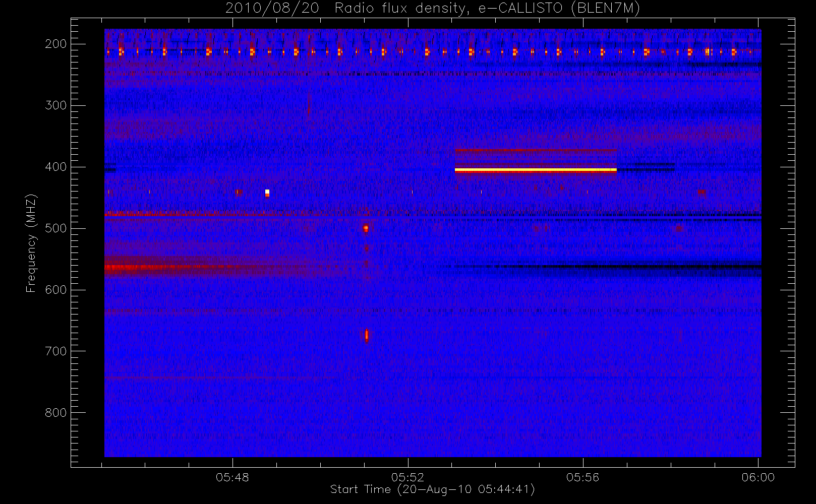Click the white burst spot near 05:49 at 440 MHz
Viewport: 816px width, 504px height.
(x=267, y=192)
